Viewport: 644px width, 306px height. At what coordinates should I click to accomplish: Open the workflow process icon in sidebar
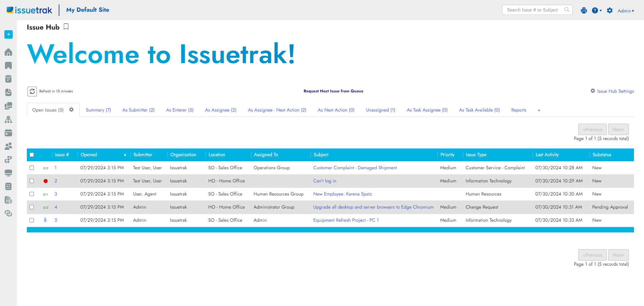pyautogui.click(x=8, y=160)
